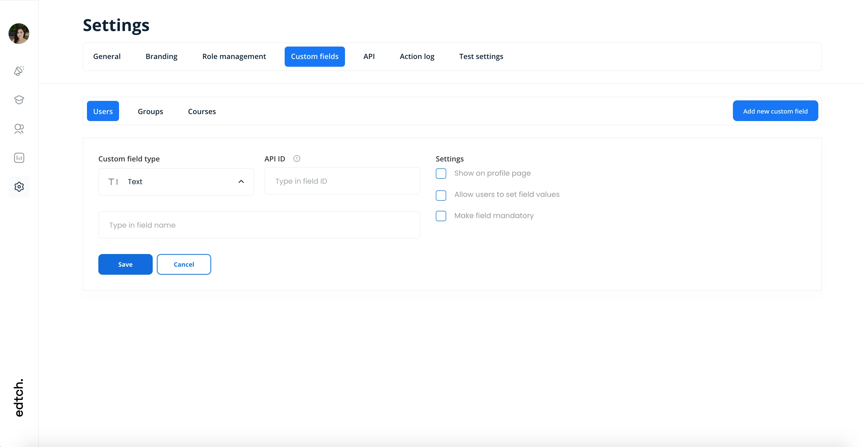Focus the Type in field name input
Viewport: 868px width, 447px height.
(259, 225)
